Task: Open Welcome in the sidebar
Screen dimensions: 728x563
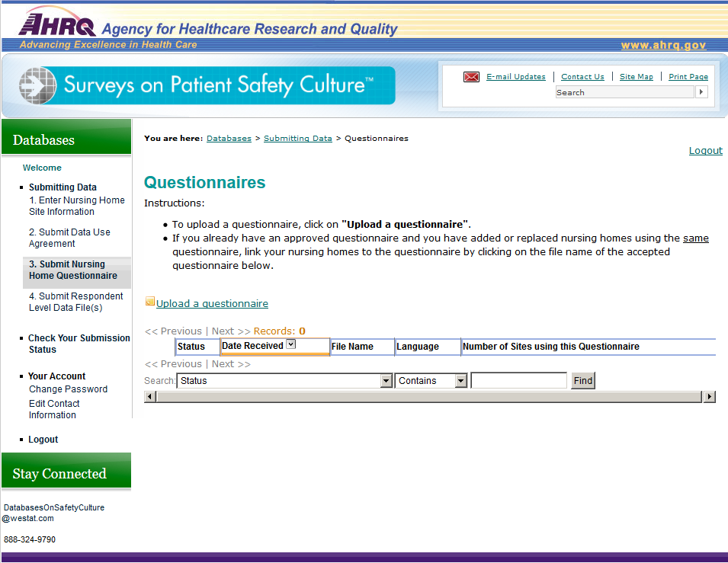Action: click(42, 168)
